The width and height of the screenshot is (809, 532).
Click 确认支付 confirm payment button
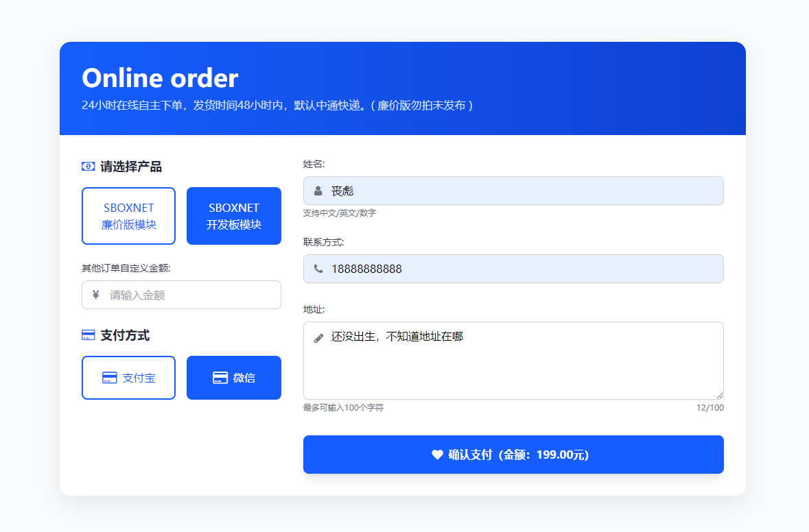click(x=513, y=455)
